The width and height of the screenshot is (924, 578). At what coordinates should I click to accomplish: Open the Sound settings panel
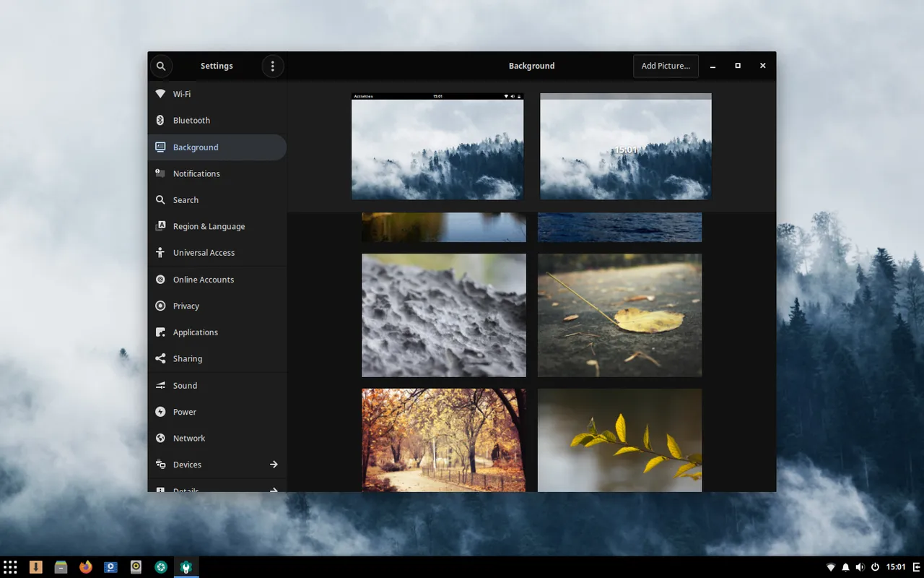click(x=217, y=385)
